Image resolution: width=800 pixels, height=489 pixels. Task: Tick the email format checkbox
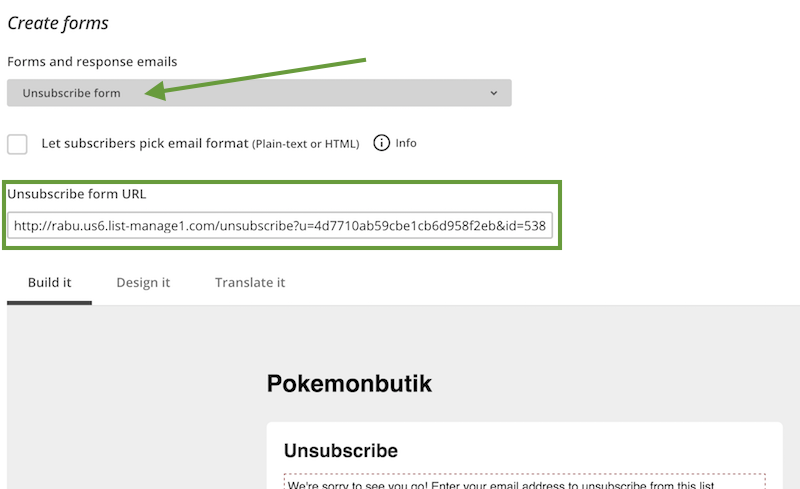point(18,143)
